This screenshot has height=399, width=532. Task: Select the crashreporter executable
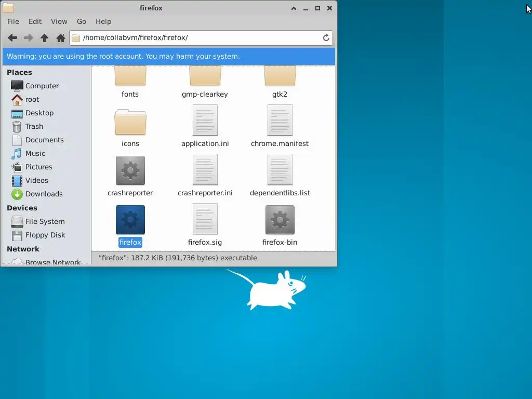coord(130,176)
